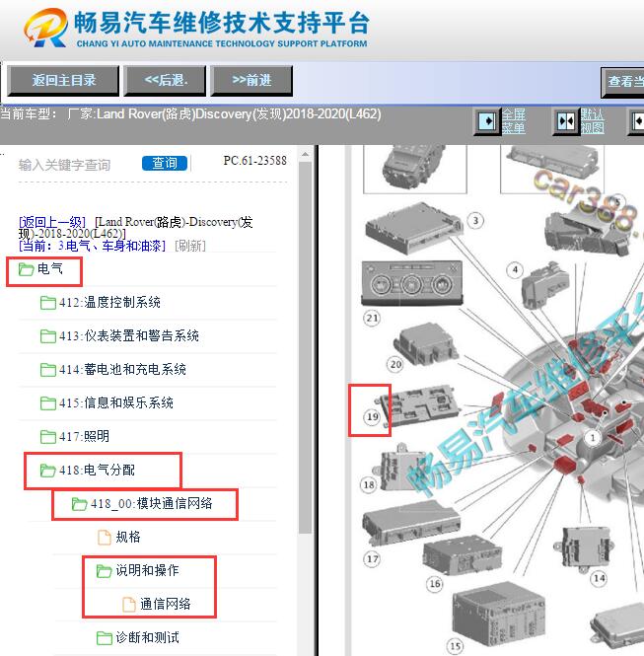Expand the 诊断和测试 folder
The height and width of the screenshot is (656, 644).
pyautogui.click(x=147, y=637)
